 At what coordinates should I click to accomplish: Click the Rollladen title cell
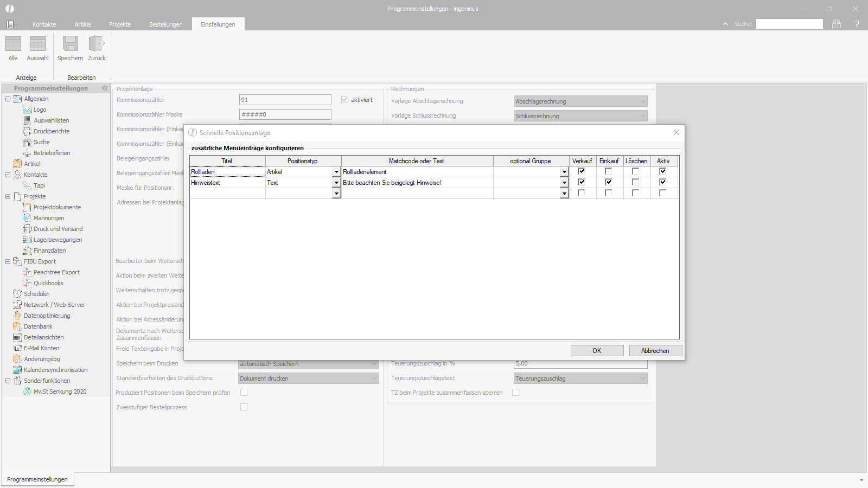[227, 172]
